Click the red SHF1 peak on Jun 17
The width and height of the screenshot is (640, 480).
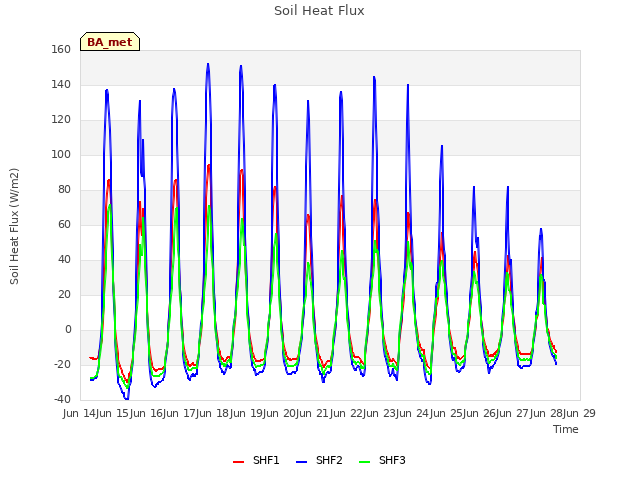pos(209,165)
